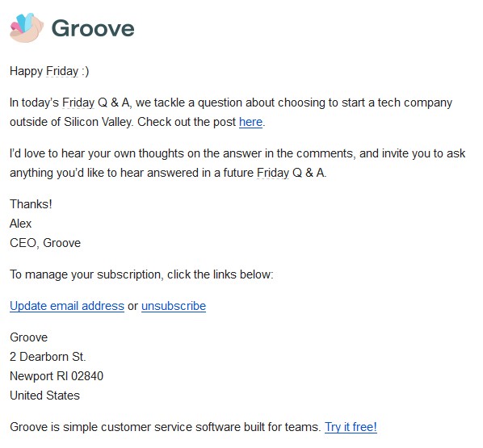Click dashed-underlined Friday in 'Happy Friday'
483x448 pixels.
(62, 71)
